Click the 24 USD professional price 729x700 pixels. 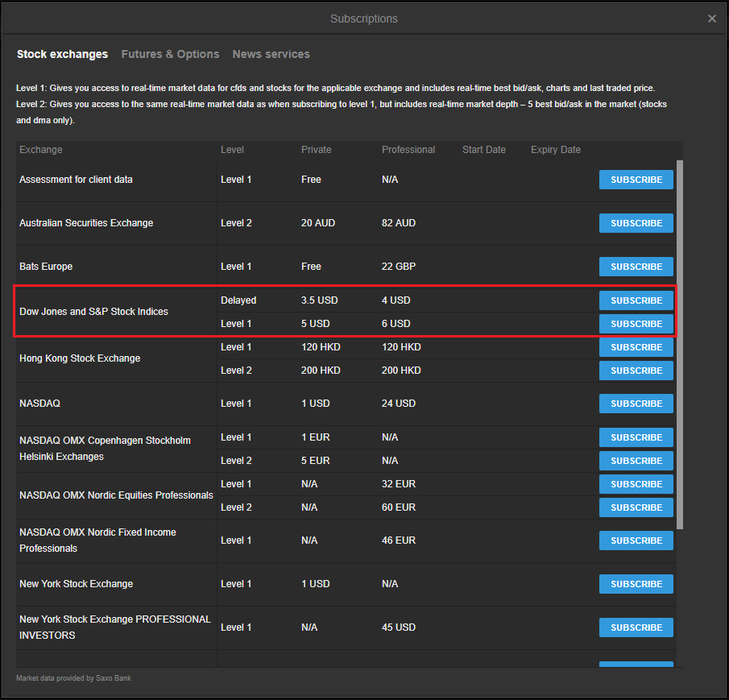399,404
